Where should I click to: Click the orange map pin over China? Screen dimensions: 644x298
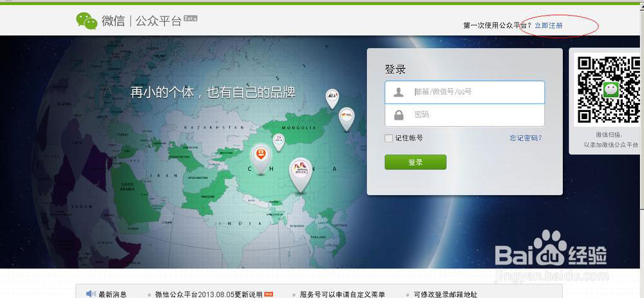pyautogui.click(x=261, y=159)
